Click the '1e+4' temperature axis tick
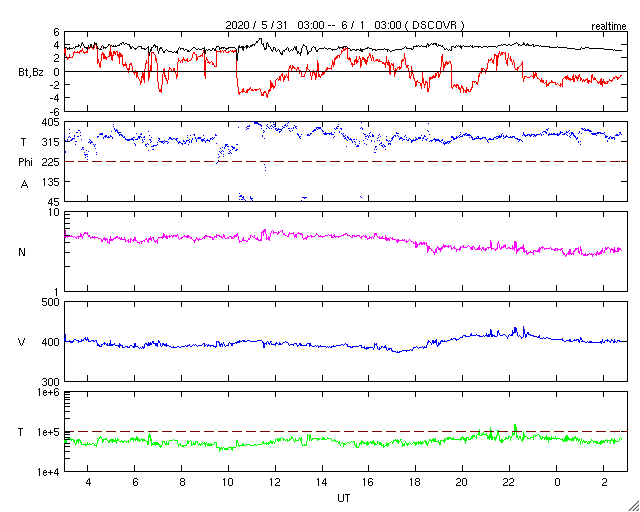Image resolution: width=640 pixels, height=512 pixels. click(x=49, y=472)
